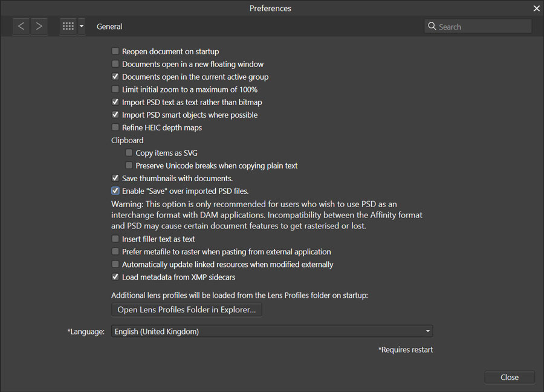Uncheck Save thumbnails with documents
Viewport: 544px width, 392px height.
(115, 178)
